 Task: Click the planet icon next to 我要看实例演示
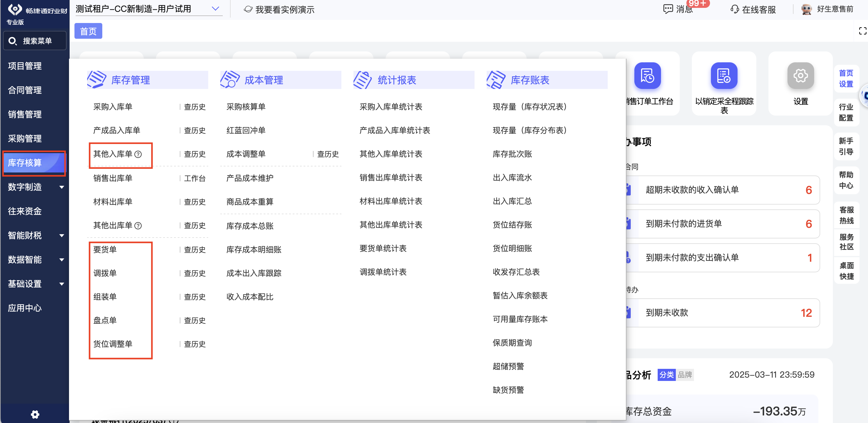tap(248, 9)
